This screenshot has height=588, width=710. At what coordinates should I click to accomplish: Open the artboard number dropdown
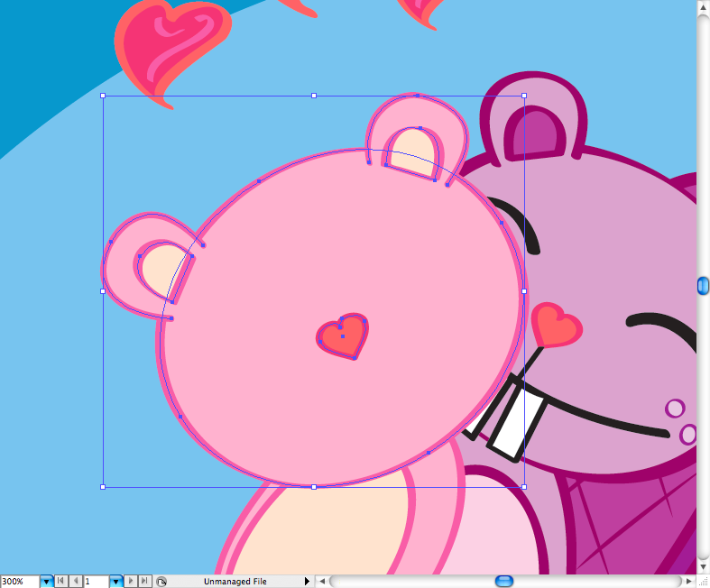(x=115, y=582)
